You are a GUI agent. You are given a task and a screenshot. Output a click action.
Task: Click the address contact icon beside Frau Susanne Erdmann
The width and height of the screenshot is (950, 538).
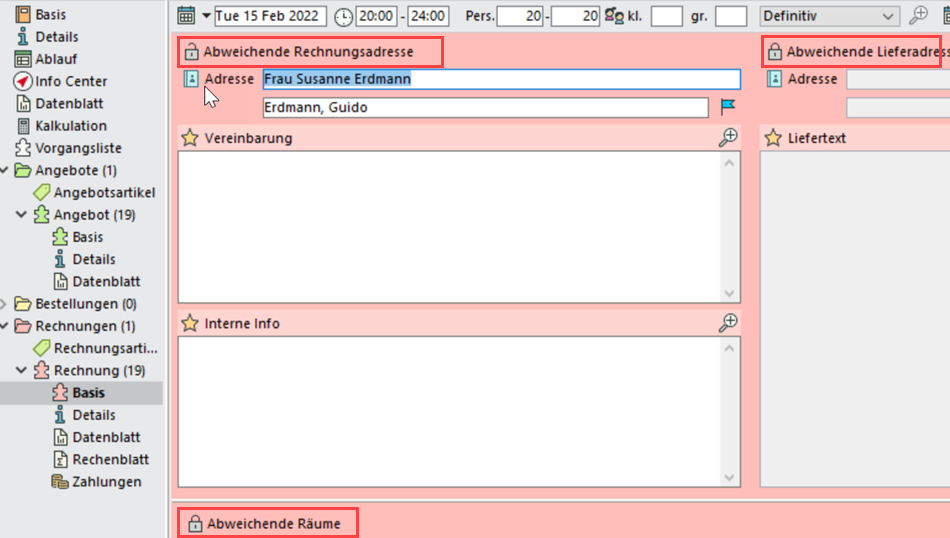click(x=191, y=79)
